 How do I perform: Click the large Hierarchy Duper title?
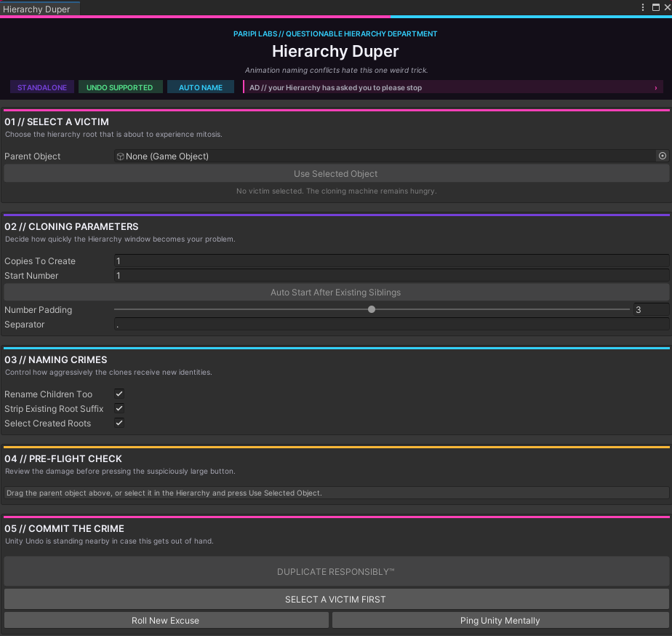pos(335,51)
